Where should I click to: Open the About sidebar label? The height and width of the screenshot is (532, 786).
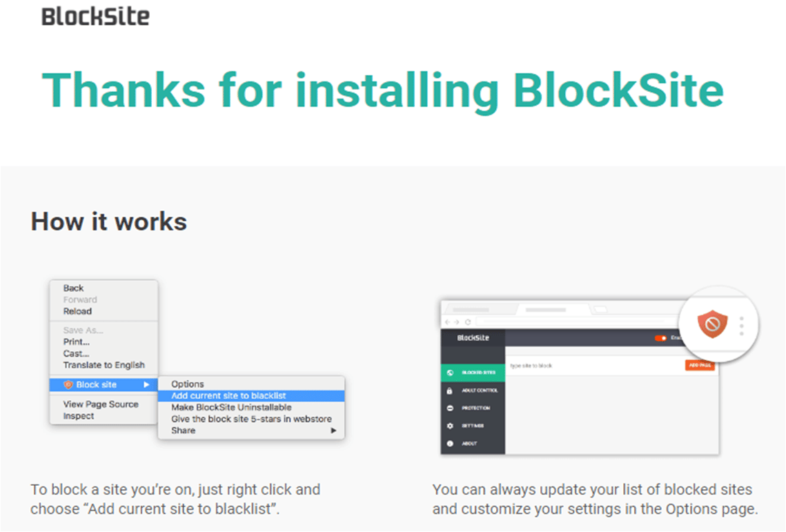[x=469, y=443]
